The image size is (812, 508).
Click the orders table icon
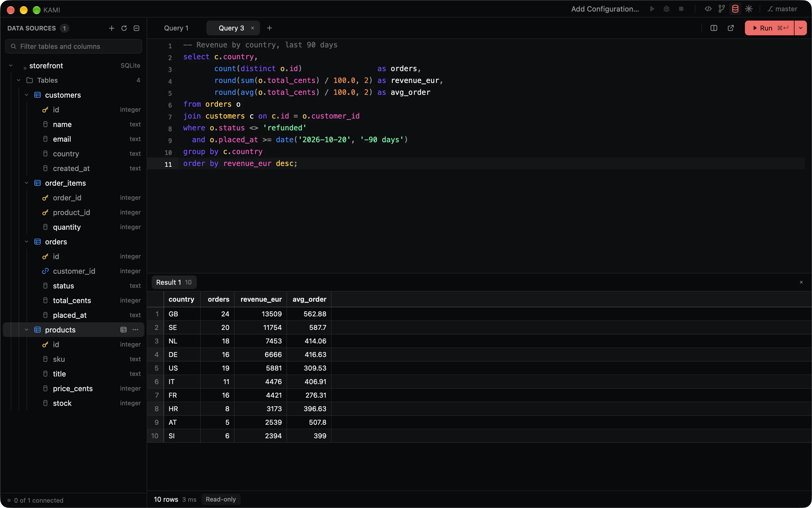pyautogui.click(x=37, y=242)
